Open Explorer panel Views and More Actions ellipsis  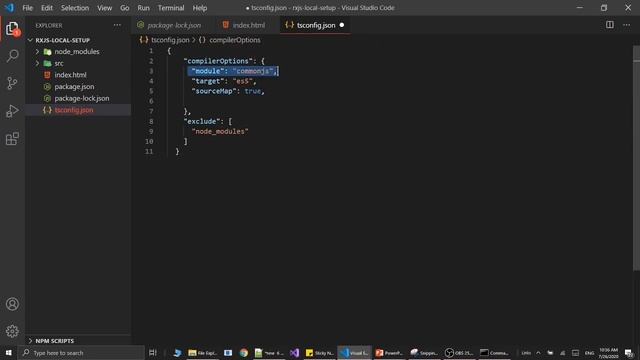117,25
